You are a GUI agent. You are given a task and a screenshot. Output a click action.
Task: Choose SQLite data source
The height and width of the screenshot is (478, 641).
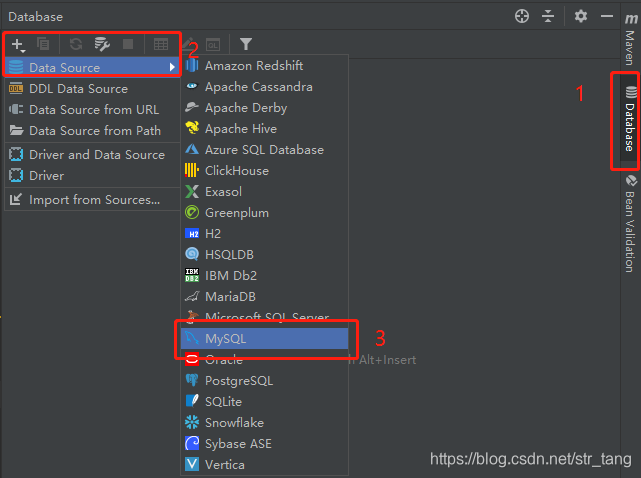point(264,402)
